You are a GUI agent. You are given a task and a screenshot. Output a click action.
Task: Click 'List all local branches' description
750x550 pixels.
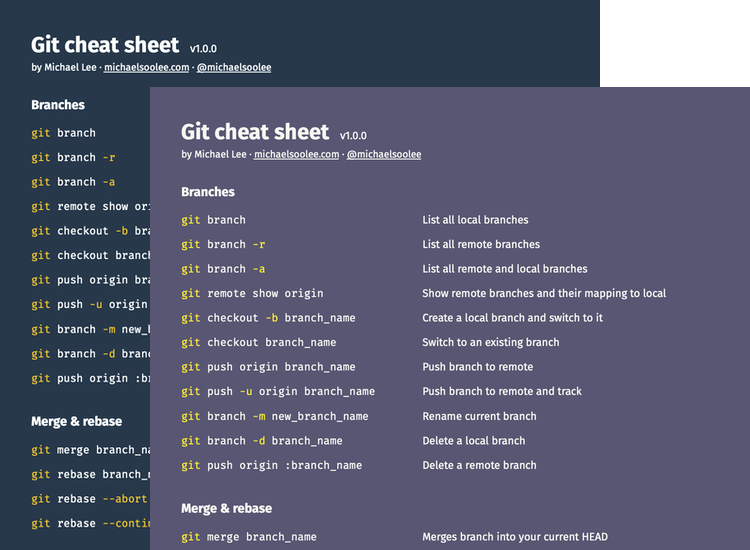tap(475, 220)
